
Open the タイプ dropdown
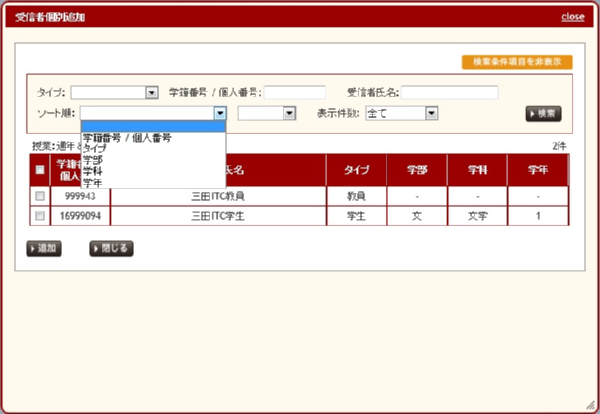pyautogui.click(x=152, y=93)
